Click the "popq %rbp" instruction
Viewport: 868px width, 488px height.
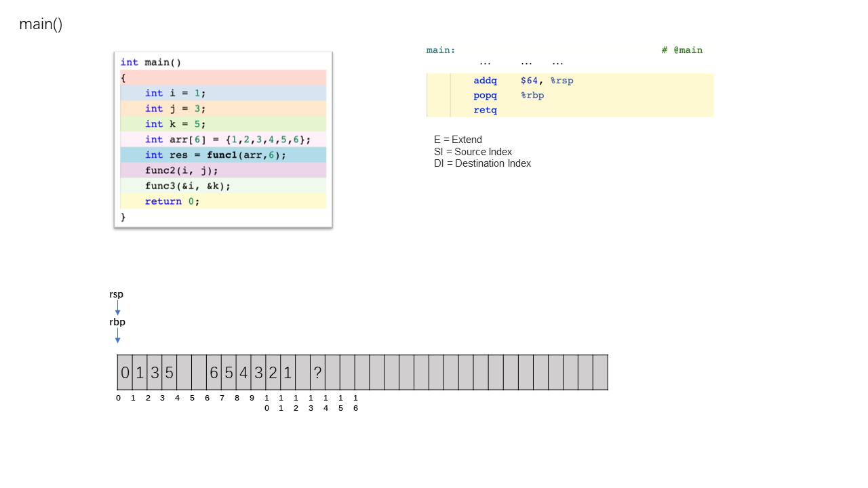point(509,96)
